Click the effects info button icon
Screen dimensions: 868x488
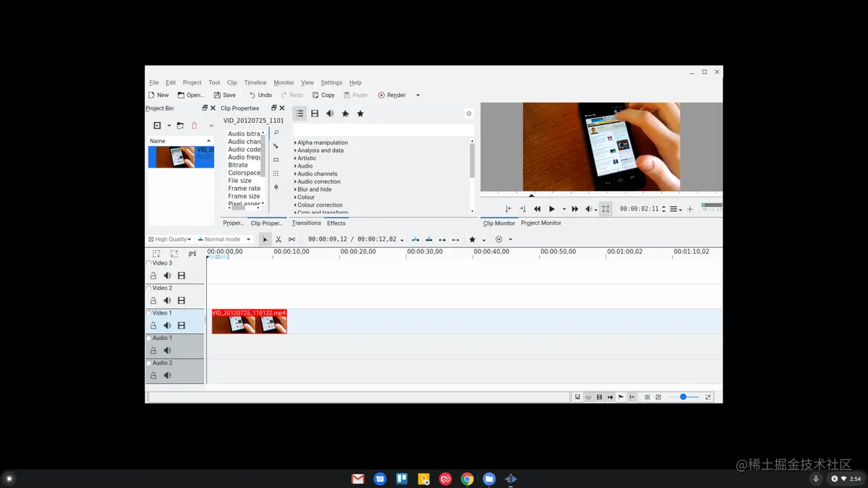[469, 114]
